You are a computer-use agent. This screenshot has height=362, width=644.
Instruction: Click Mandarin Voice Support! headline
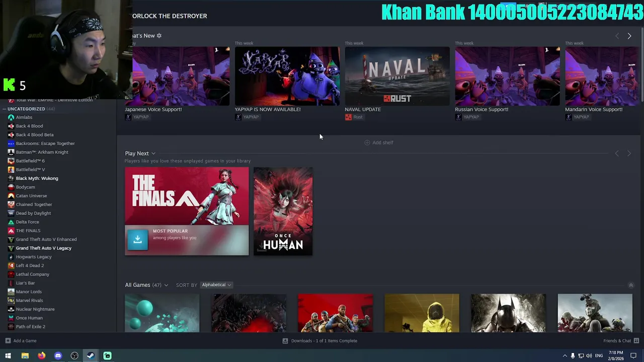click(594, 109)
